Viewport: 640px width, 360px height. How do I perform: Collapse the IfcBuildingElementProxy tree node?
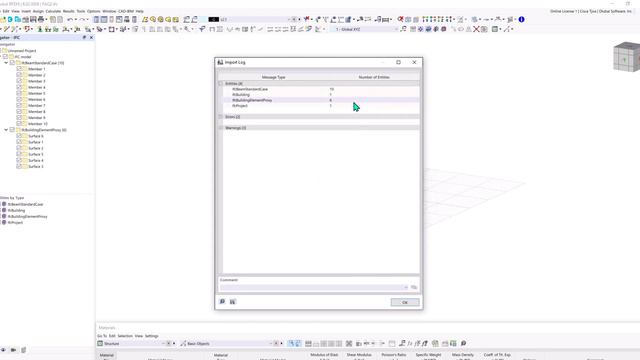[x=6, y=130]
